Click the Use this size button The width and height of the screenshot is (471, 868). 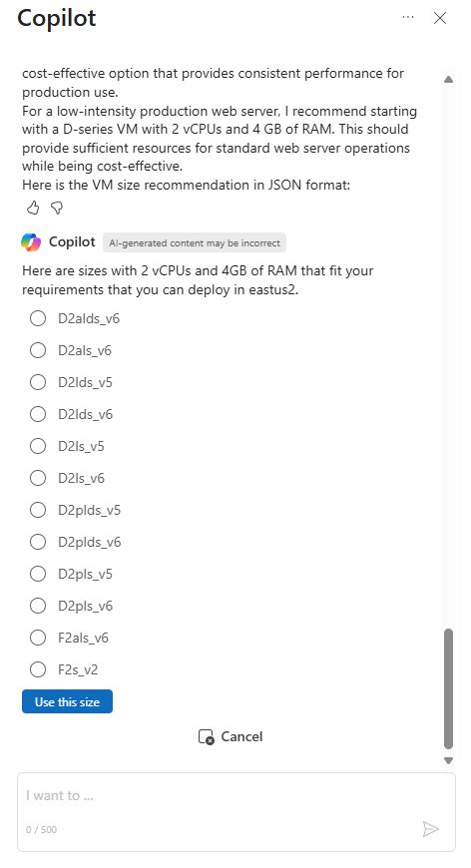tap(68, 701)
